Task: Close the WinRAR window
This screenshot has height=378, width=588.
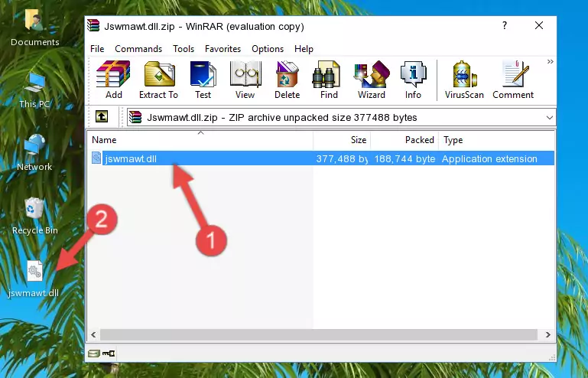Action: tap(539, 25)
